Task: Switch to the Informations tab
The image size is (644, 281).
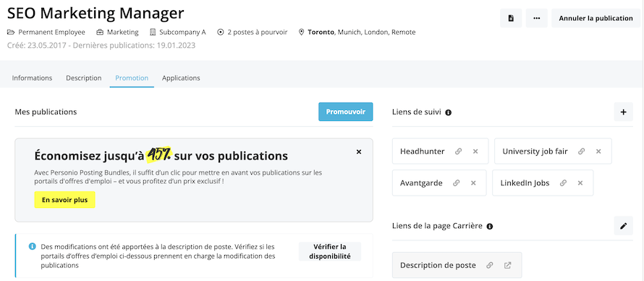Action: point(32,78)
